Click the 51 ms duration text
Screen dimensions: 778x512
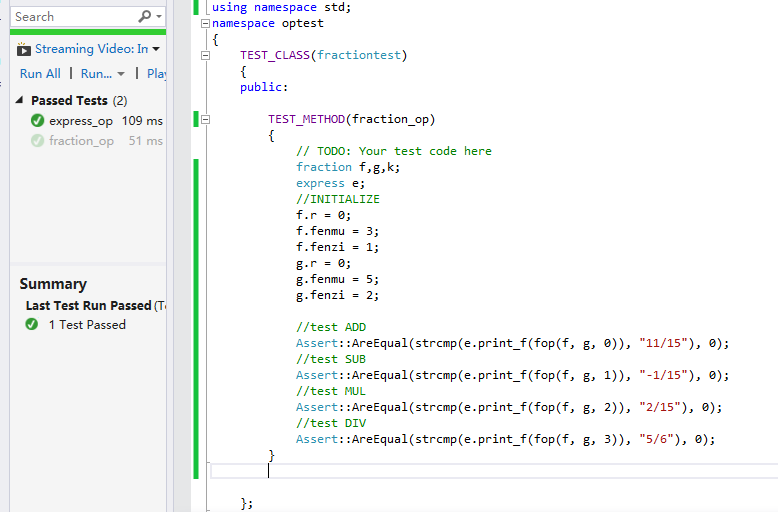click(x=146, y=141)
